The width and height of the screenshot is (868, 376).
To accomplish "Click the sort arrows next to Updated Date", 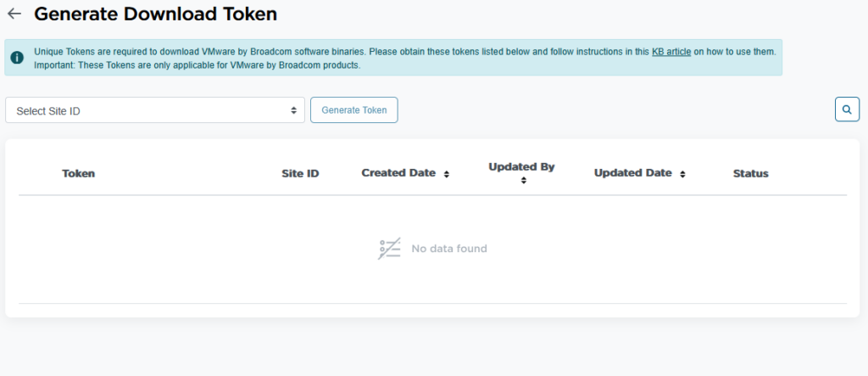I will tap(683, 174).
